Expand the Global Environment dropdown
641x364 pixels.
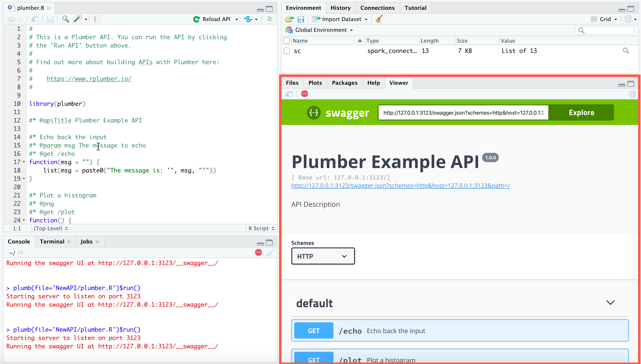324,30
